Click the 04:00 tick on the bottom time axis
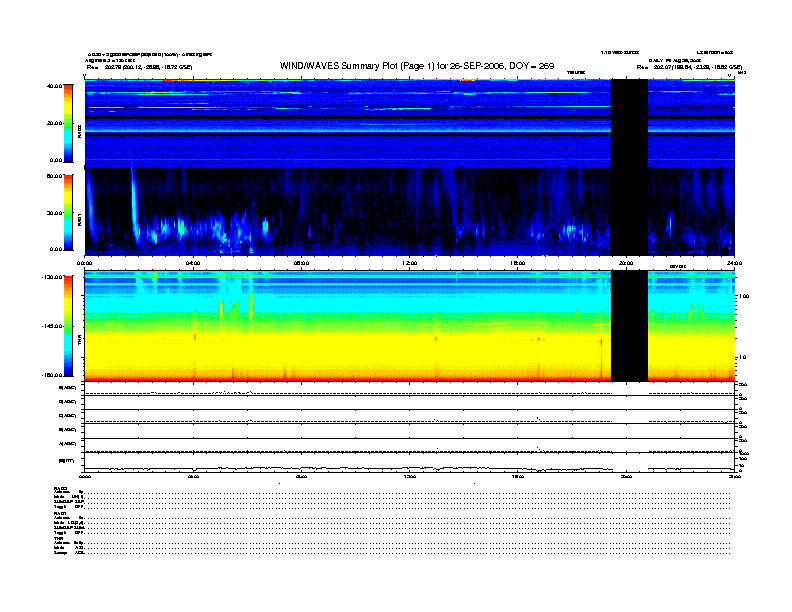The height and width of the screenshot is (612, 792). tap(193, 476)
